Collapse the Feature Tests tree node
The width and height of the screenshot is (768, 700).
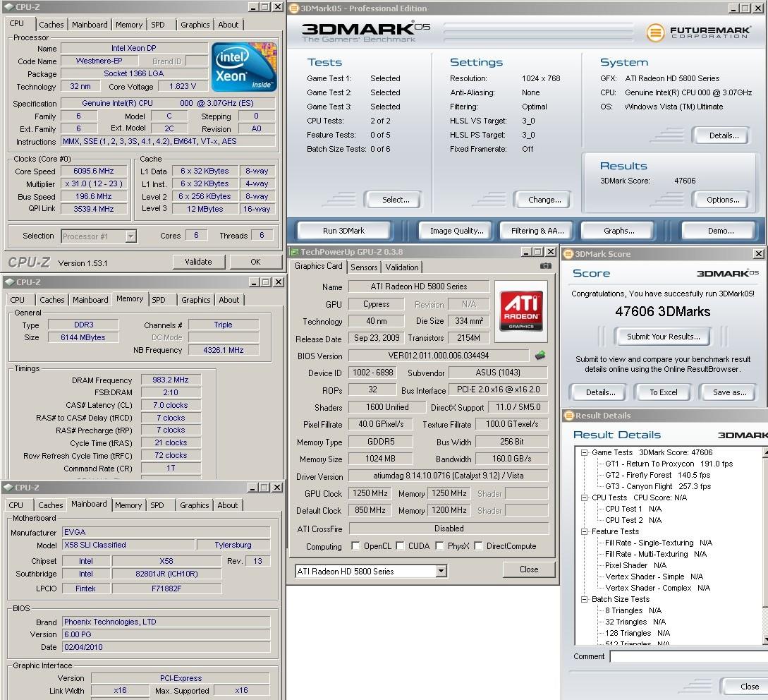pos(584,532)
